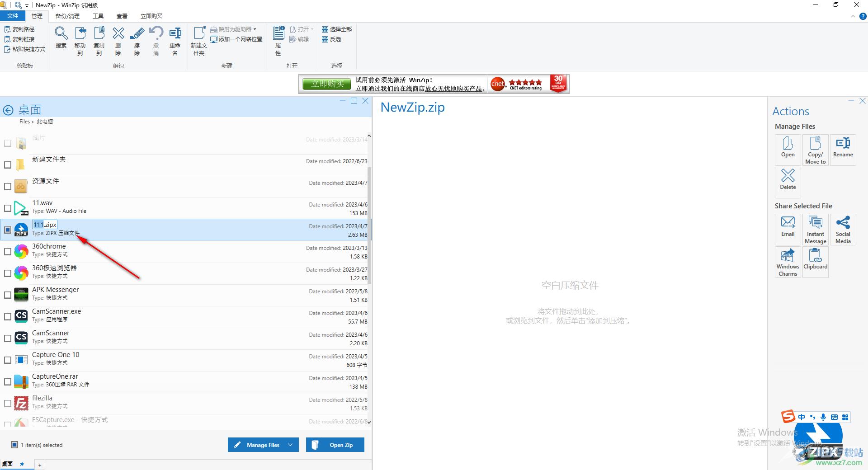Check the CamScanner.exe checkbox
Screen dimensions: 868x470
point(8,317)
